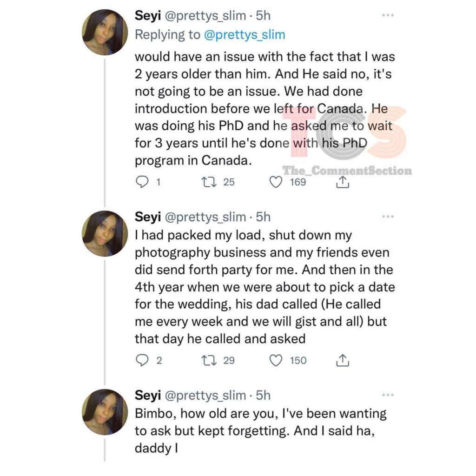Open the @prettys_slim mention in Replying to

coord(243,35)
